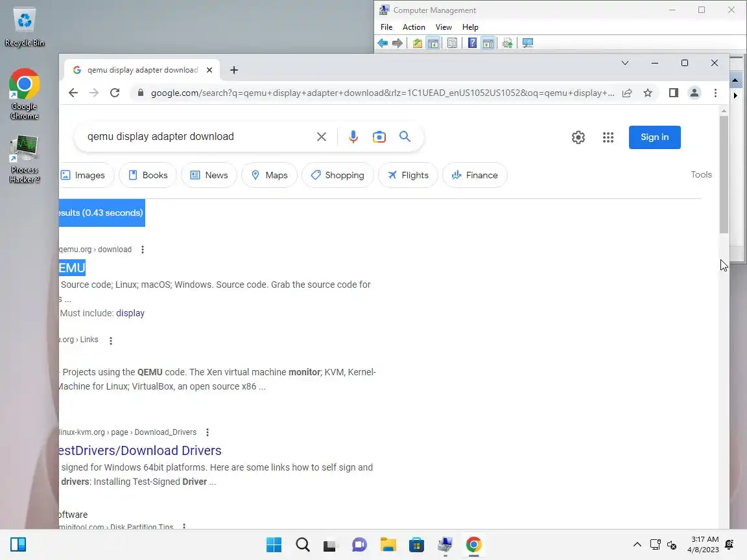Click update driver icon in Computer Management toolbar
Screen dimensions: 747x560
tap(507, 43)
